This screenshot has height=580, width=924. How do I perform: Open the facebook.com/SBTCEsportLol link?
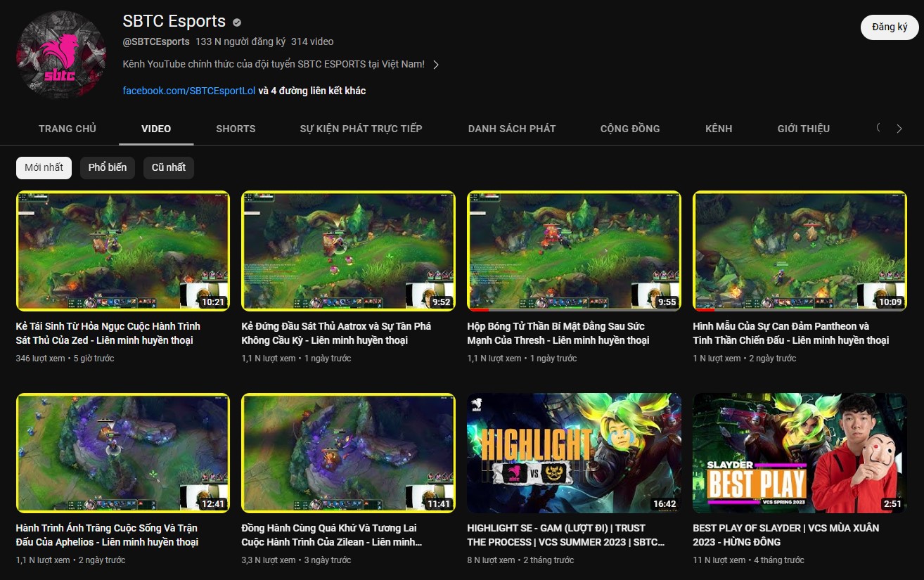click(x=188, y=90)
